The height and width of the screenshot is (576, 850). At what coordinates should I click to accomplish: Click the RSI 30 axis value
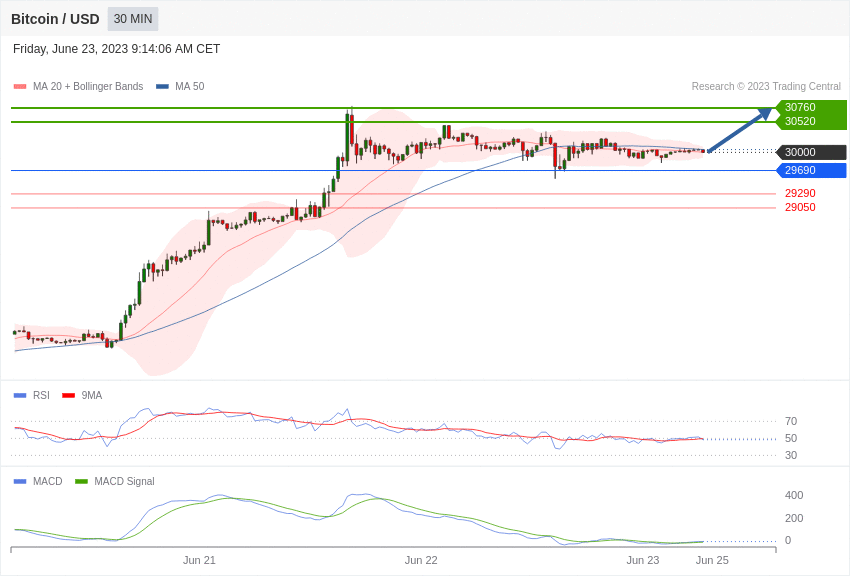click(x=791, y=455)
